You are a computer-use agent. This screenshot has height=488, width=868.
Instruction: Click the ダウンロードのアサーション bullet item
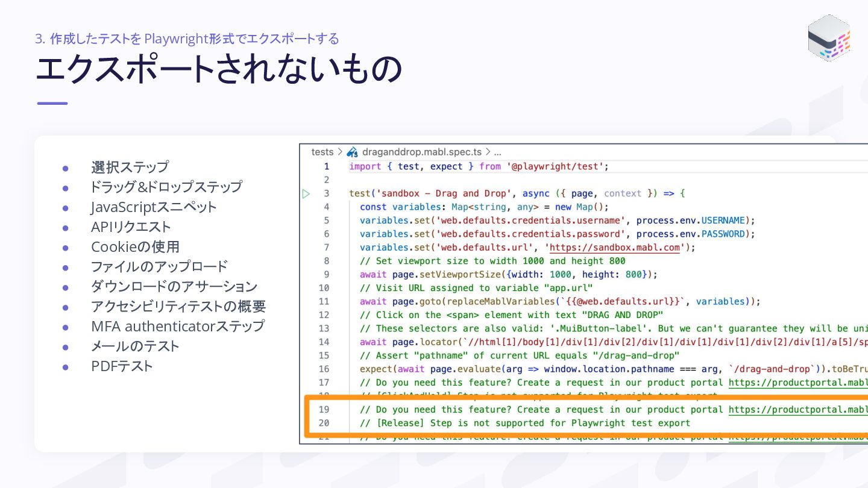(x=174, y=286)
